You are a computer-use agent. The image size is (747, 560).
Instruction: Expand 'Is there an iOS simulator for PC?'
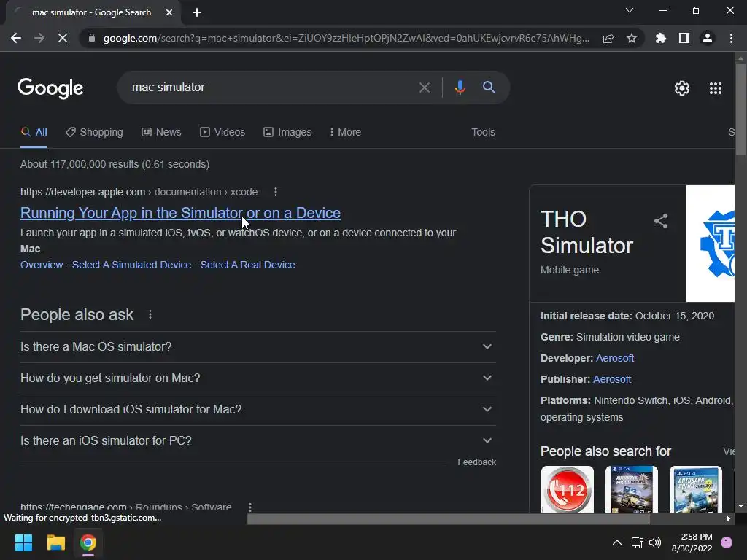coord(258,441)
